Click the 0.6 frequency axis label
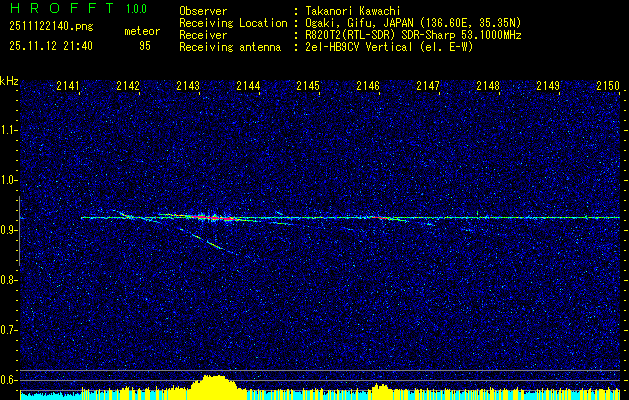This screenshot has width=629, height=400. (8, 380)
